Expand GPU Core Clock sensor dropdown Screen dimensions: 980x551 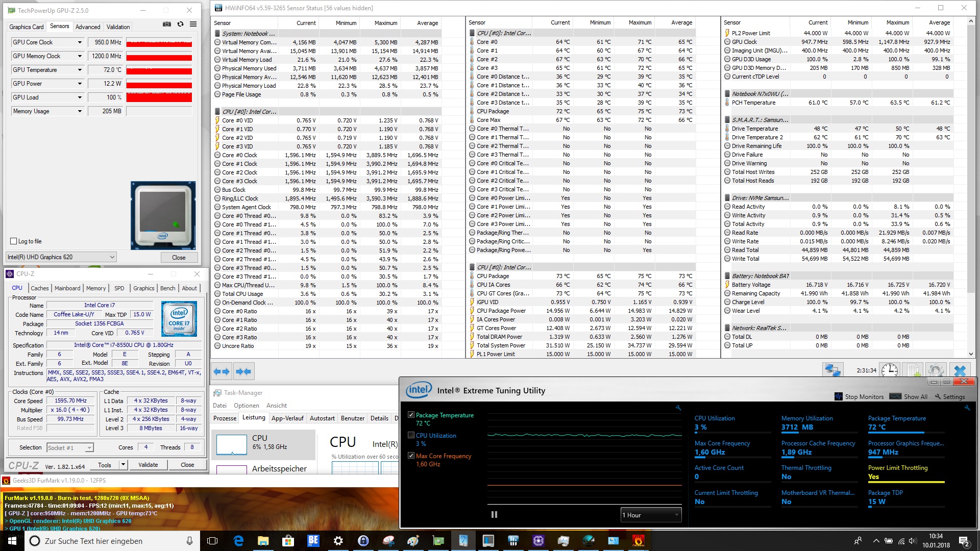pyautogui.click(x=80, y=42)
